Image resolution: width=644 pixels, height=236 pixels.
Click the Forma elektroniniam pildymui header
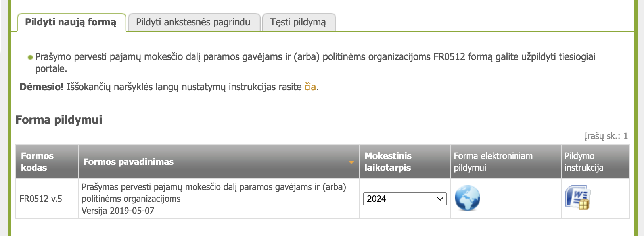[x=493, y=162]
